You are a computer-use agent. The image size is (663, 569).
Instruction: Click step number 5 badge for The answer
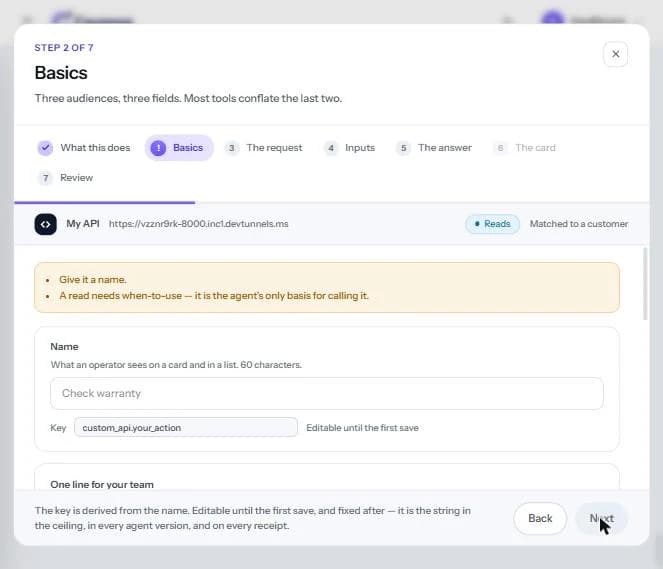(403, 148)
